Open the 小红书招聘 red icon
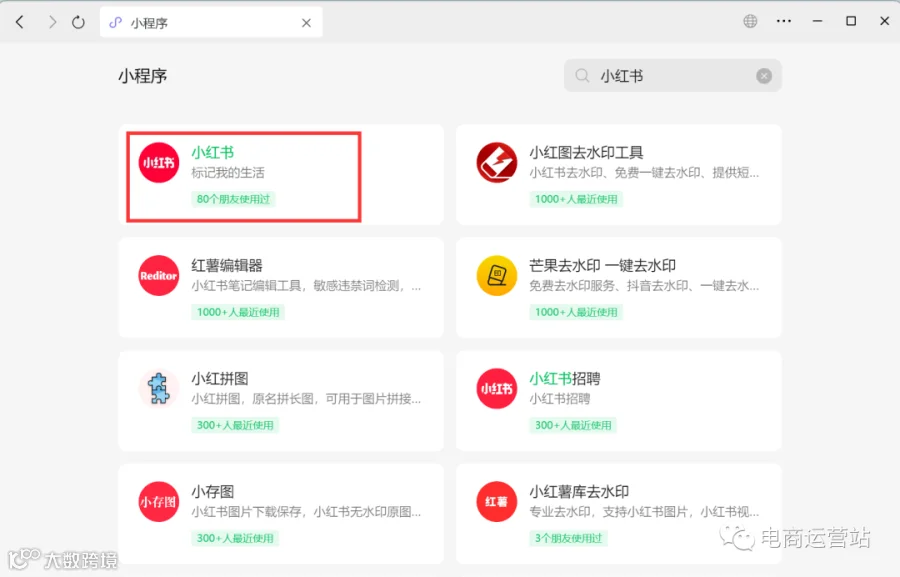 click(496, 389)
